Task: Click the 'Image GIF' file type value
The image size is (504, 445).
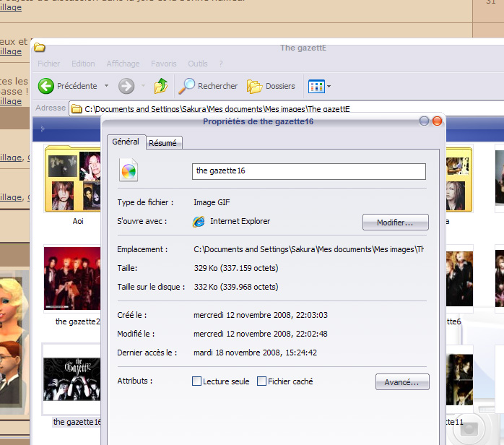Action: point(212,202)
